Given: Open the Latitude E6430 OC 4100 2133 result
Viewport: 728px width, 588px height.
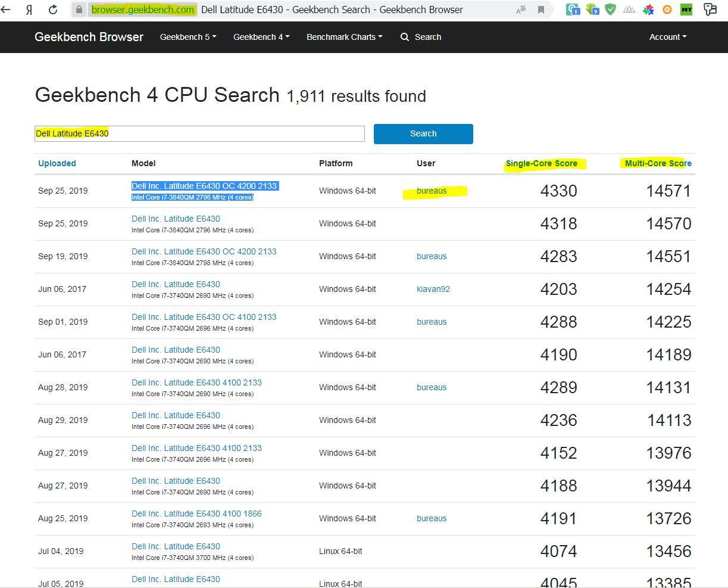Looking at the screenshot, I should click(204, 317).
